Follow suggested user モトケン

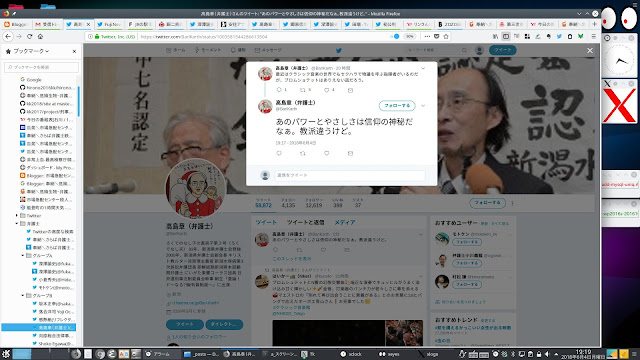[x=467, y=242]
